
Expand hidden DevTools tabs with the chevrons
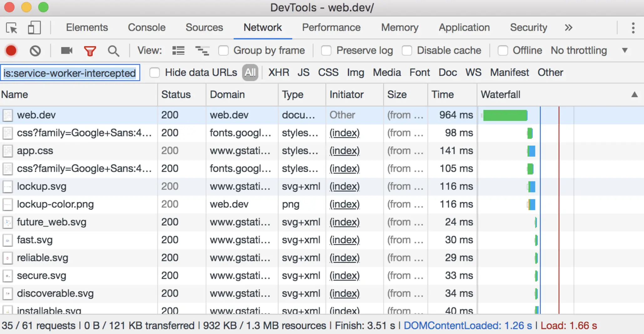(569, 28)
